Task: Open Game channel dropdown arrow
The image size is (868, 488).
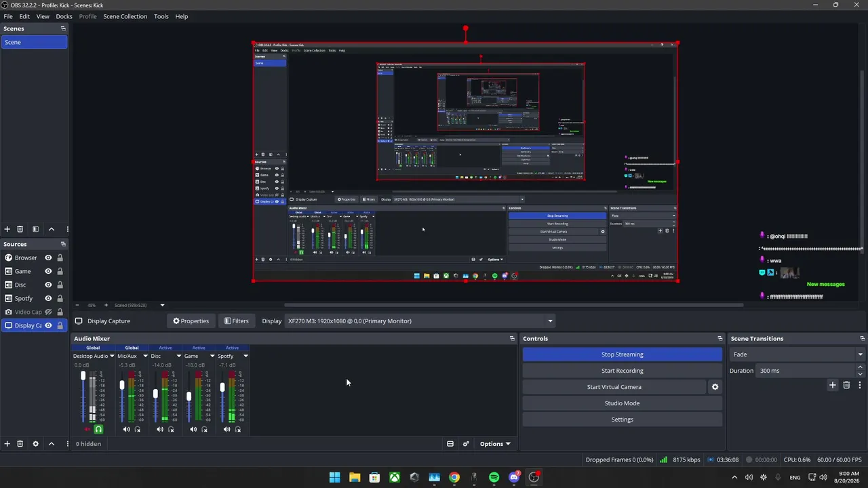Action: [212, 356]
